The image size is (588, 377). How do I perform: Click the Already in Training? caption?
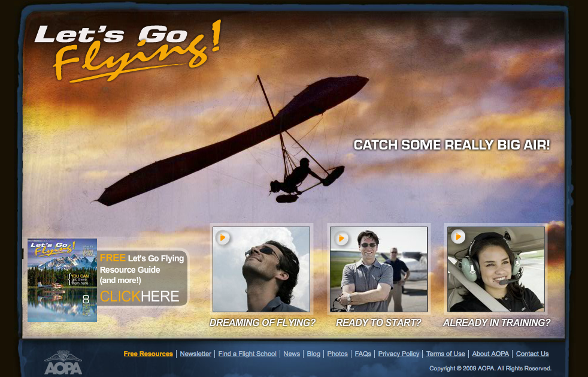[497, 322]
